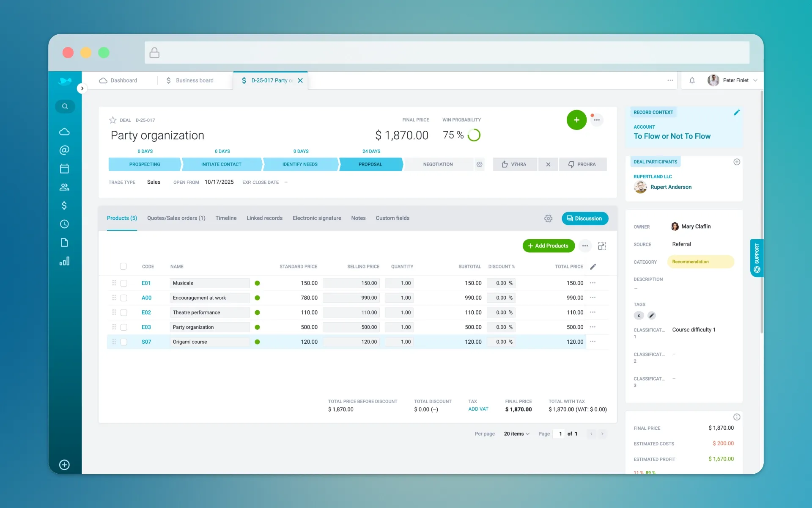The image size is (812, 508).
Task: Check the Musicals product row checkbox
Action: tap(124, 283)
